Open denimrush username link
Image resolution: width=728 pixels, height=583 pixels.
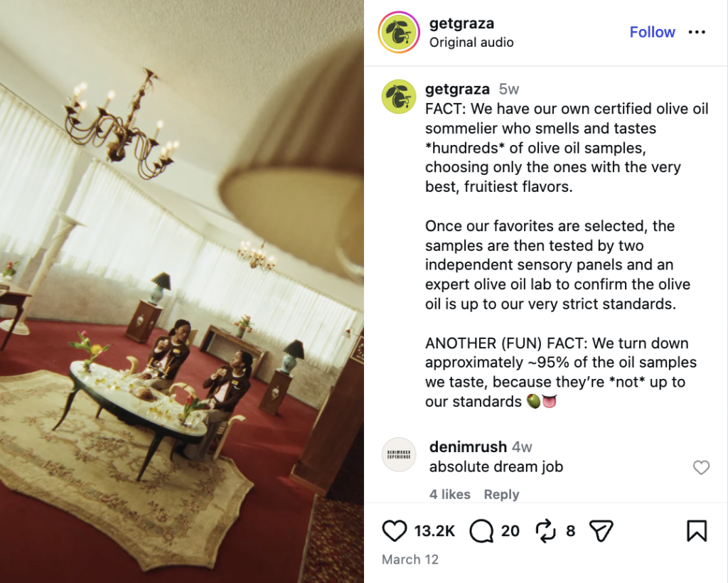pyautogui.click(x=468, y=446)
